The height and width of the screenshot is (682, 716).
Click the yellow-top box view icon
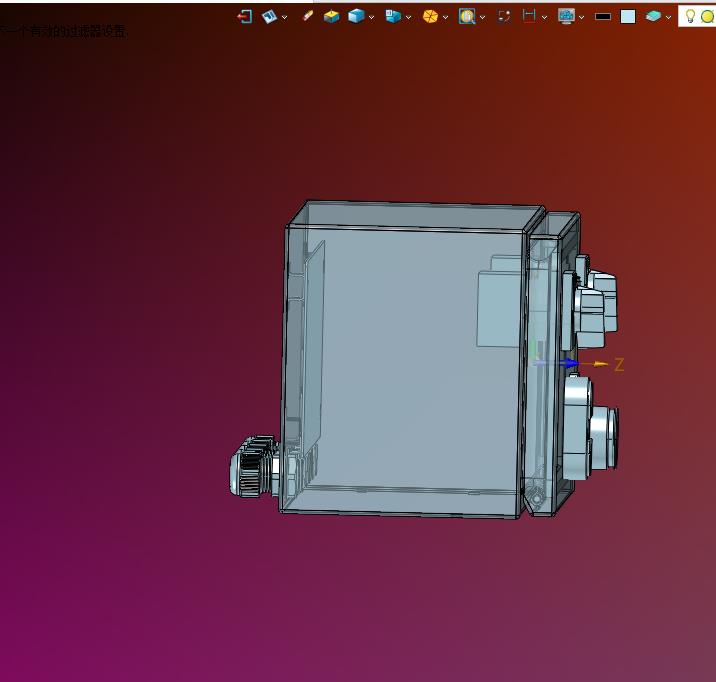332,17
